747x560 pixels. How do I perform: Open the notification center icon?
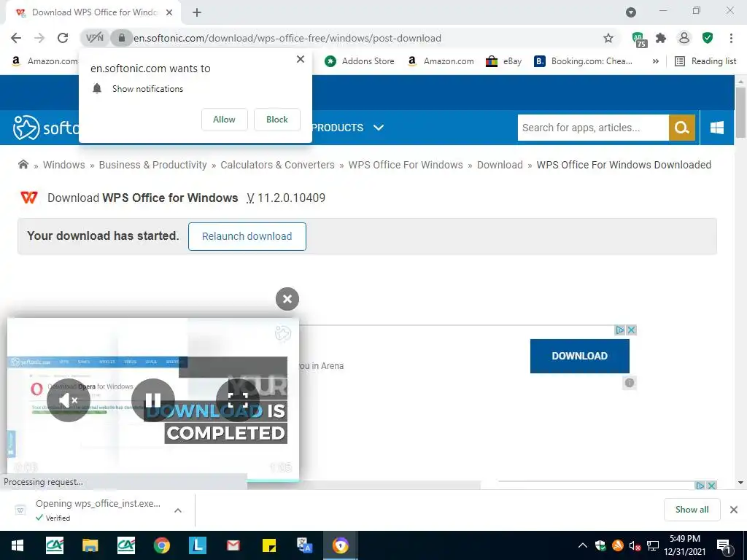[x=724, y=547]
